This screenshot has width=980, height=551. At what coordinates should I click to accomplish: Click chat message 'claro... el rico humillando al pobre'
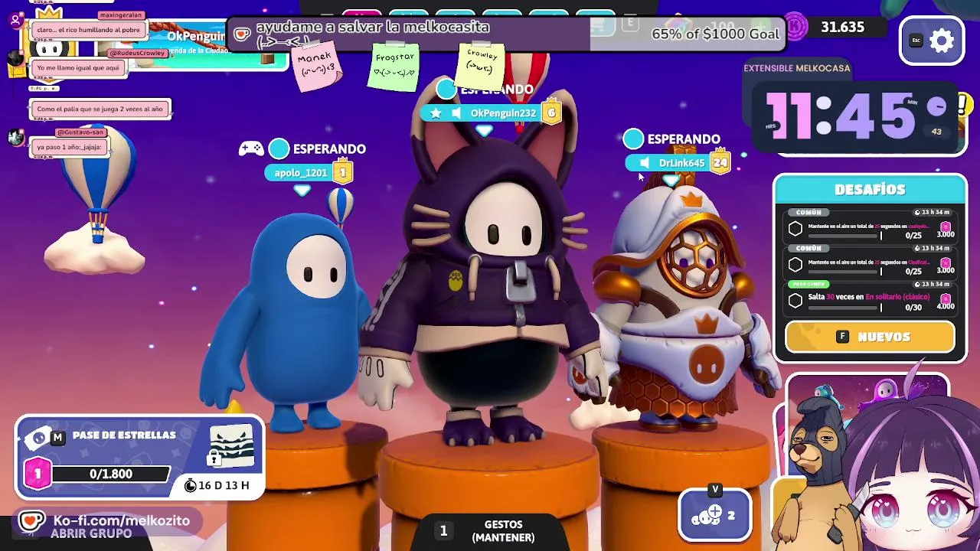click(x=88, y=30)
